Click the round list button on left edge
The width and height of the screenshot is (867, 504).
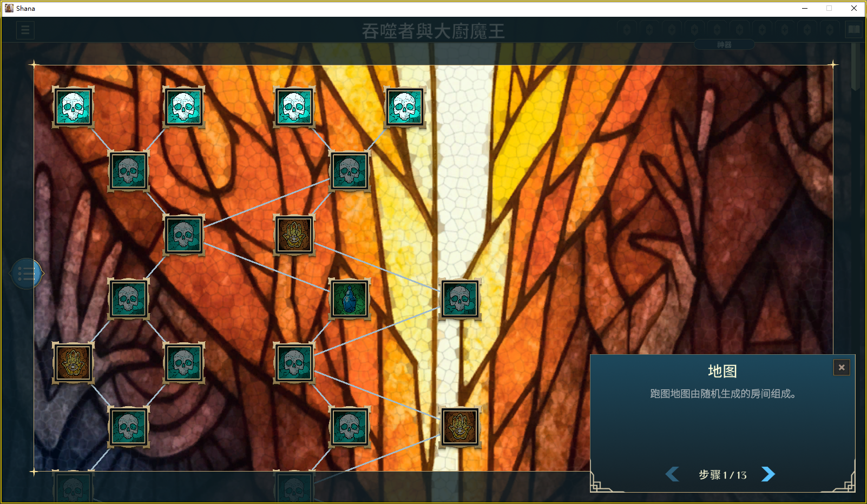tap(27, 274)
